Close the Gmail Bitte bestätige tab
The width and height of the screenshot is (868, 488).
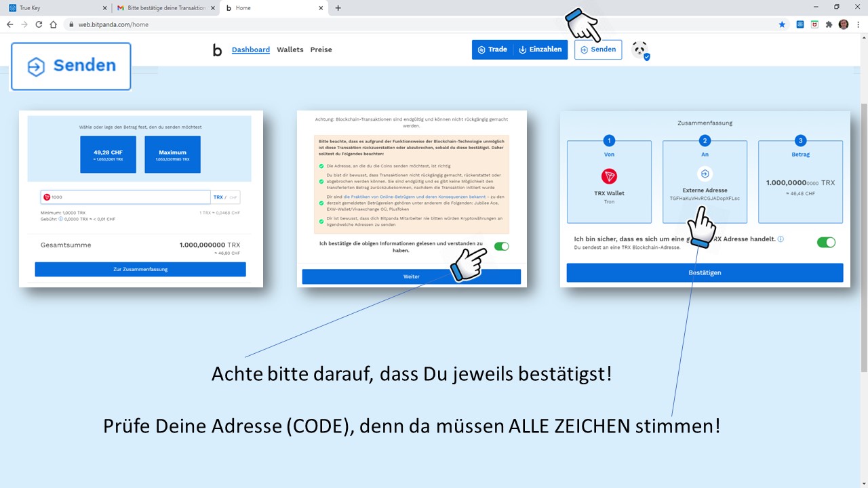pyautogui.click(x=213, y=8)
